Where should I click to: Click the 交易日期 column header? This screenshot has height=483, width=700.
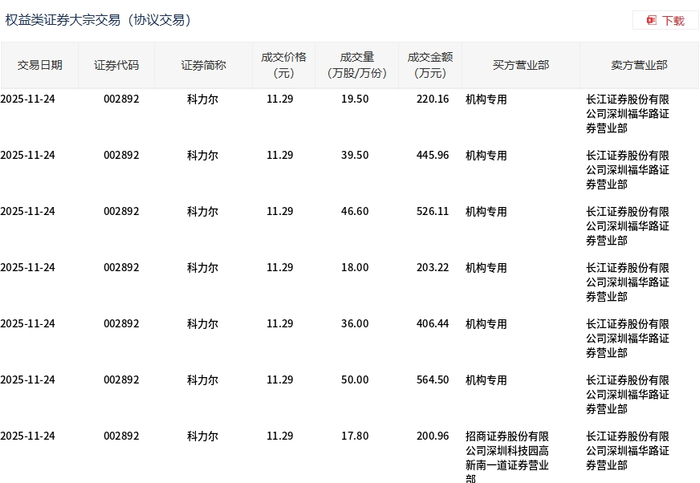(x=40, y=65)
